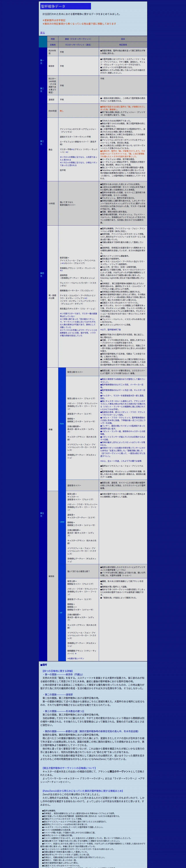
Task: Select the 現・新都の公園 cell
Action: point(53,297)
